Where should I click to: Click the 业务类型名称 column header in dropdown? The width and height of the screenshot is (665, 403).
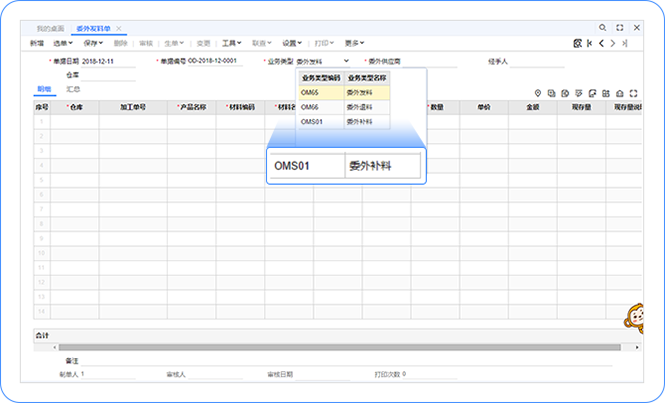coord(367,78)
